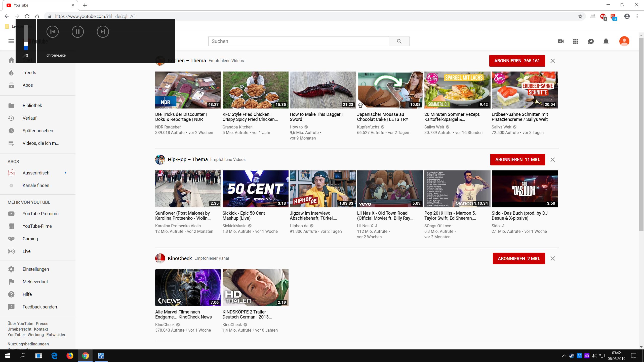Viewport: 644px width, 362px height.
Task: Subscribe to KinoCheck channel
Action: tap(519, 258)
